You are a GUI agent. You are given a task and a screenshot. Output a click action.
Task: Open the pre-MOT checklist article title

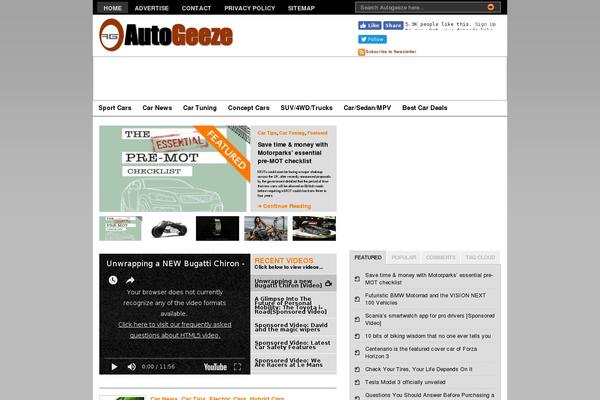pos(293,153)
